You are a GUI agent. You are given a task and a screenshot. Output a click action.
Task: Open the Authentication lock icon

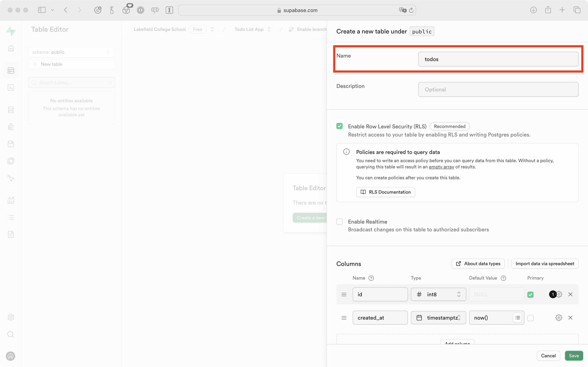pos(11,127)
